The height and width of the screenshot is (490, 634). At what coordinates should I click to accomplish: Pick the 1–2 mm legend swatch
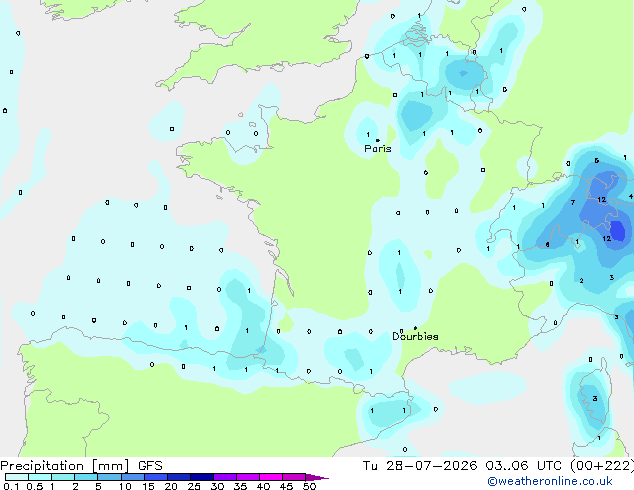63,477
